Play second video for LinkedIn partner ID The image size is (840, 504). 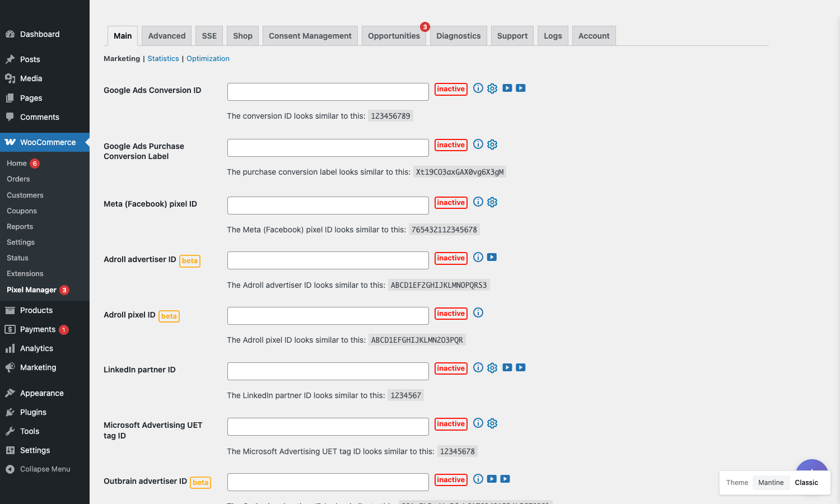(521, 367)
